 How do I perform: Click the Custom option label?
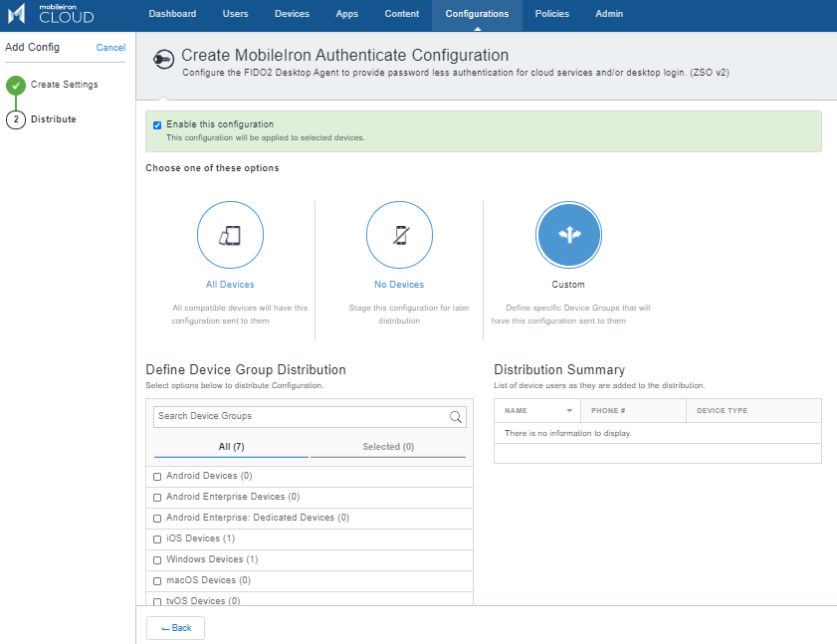point(568,285)
